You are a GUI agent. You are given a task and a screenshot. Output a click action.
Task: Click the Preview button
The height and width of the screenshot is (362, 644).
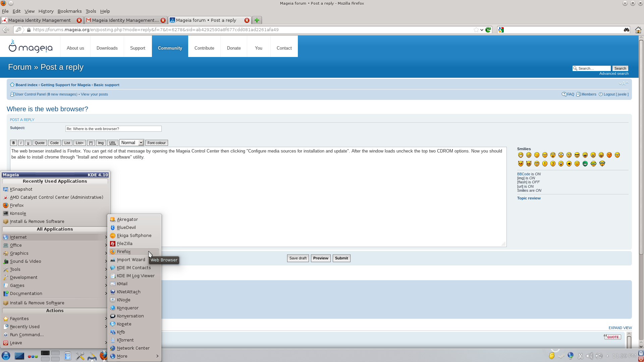(321, 258)
